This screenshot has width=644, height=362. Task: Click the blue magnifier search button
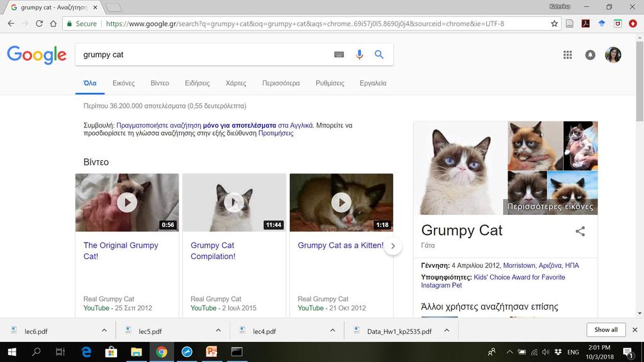point(379,55)
